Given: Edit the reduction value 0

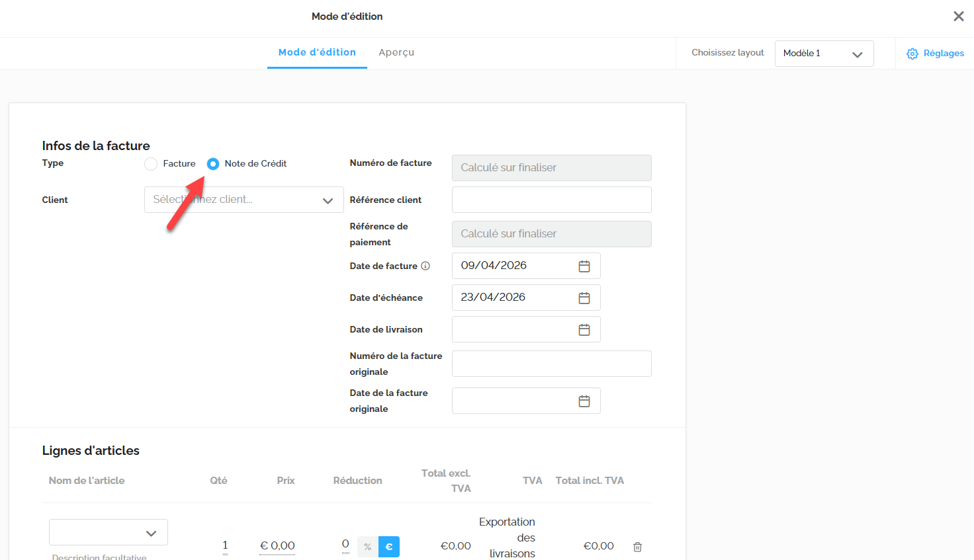Looking at the screenshot, I should [x=345, y=544].
